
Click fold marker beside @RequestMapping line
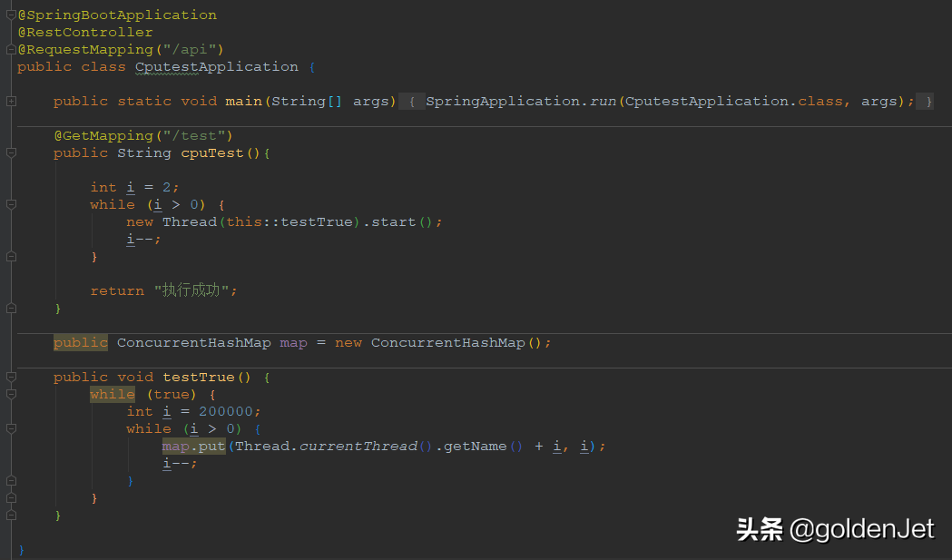11,50
